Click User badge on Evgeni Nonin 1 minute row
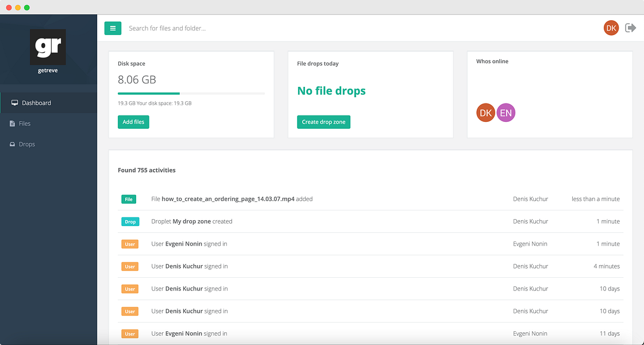Image resolution: width=644 pixels, height=345 pixels. pos(130,244)
